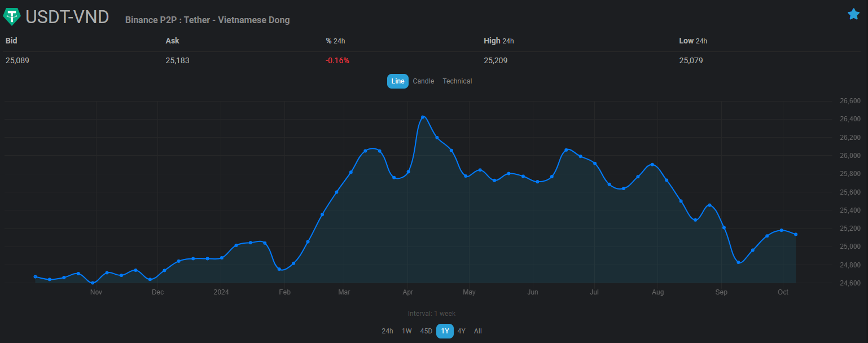Select the 24h time range
Screen dimensions: 868x343
click(387, 331)
